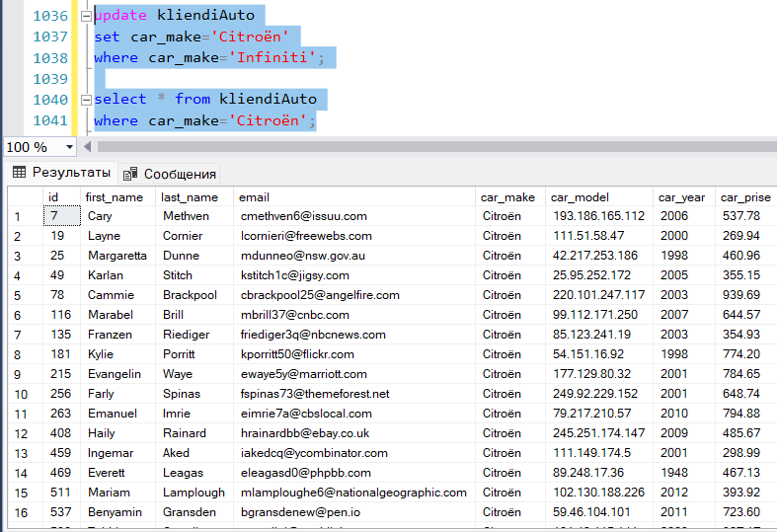Click the first name Emanuel cell
Viewport: 777px width, 532px height.
click(117, 414)
